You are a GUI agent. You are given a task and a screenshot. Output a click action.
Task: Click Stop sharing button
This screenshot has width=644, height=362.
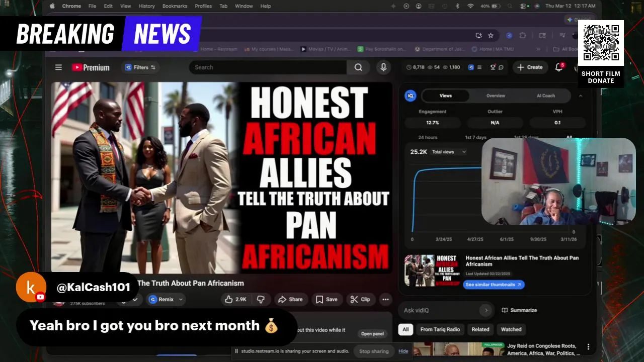click(x=373, y=351)
